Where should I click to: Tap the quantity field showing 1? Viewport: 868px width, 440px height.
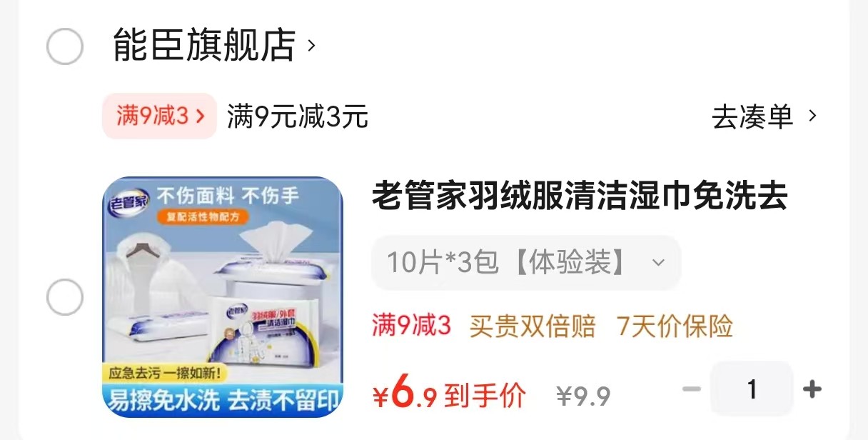coord(752,389)
